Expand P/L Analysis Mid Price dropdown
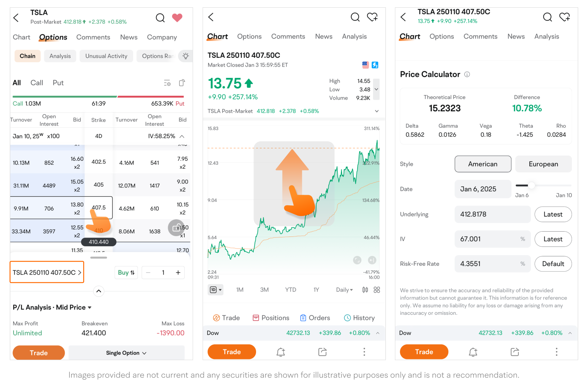588x388 pixels. click(89, 307)
